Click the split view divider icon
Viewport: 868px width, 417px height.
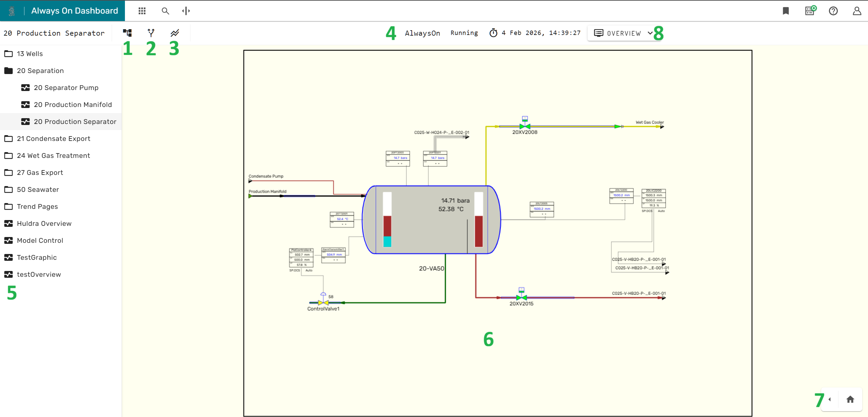[186, 11]
